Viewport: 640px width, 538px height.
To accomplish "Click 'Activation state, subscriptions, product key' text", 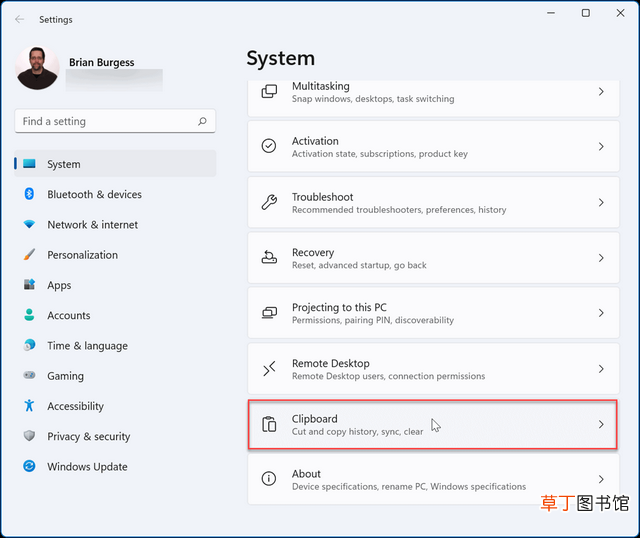I will point(380,154).
